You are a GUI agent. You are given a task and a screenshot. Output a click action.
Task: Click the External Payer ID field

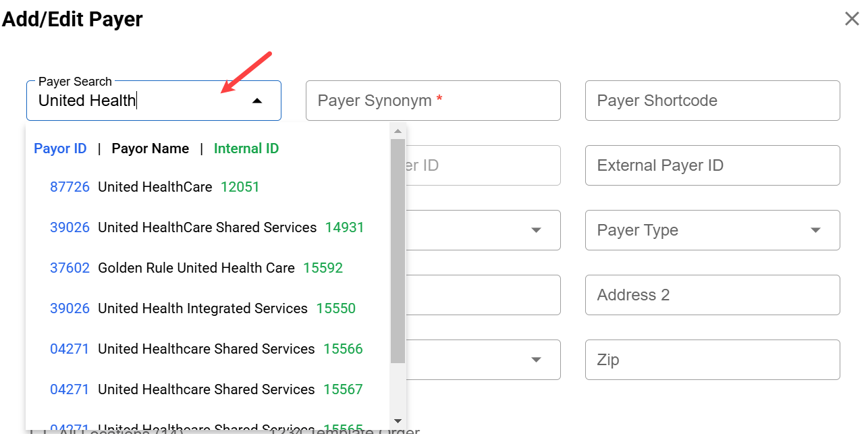click(712, 165)
